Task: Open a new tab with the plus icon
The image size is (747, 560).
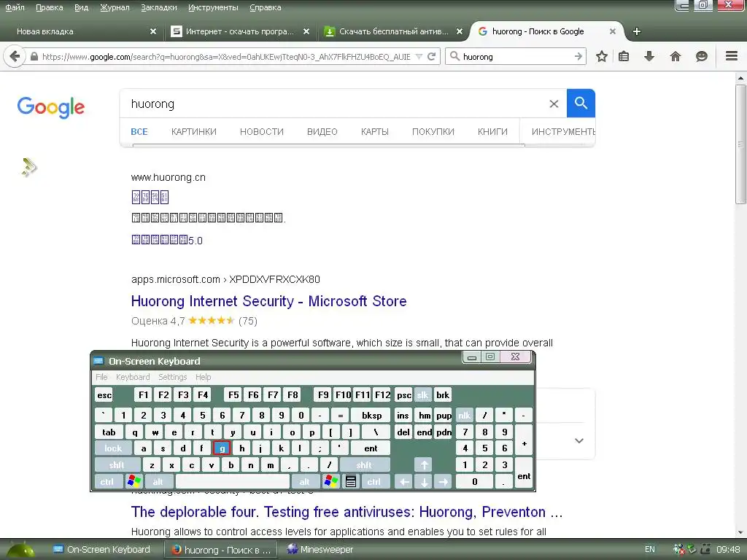Action: click(x=636, y=31)
